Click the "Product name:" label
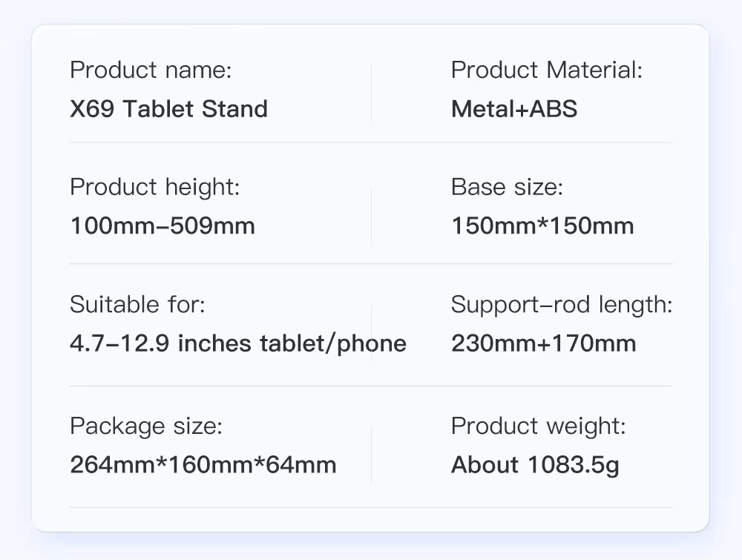The image size is (742, 560). pos(151,70)
